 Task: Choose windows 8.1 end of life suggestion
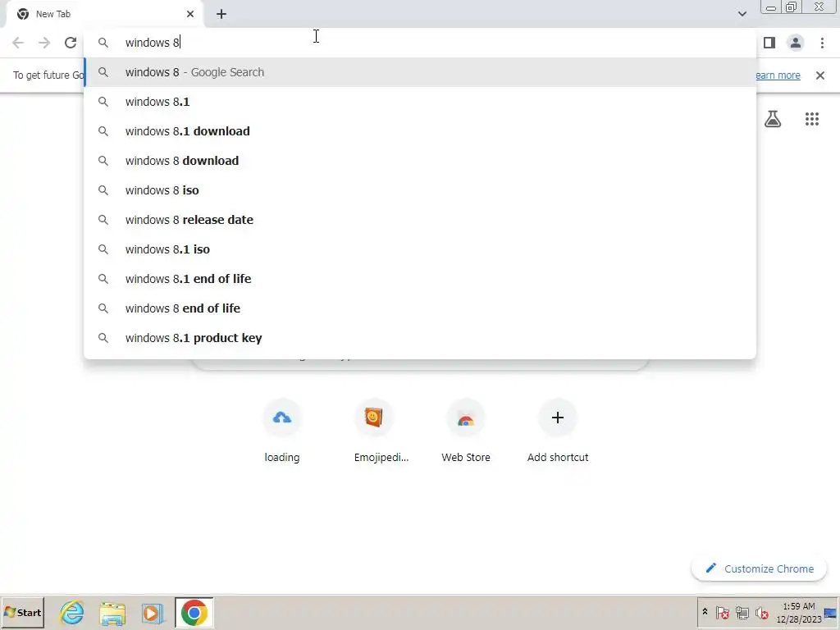point(420,279)
